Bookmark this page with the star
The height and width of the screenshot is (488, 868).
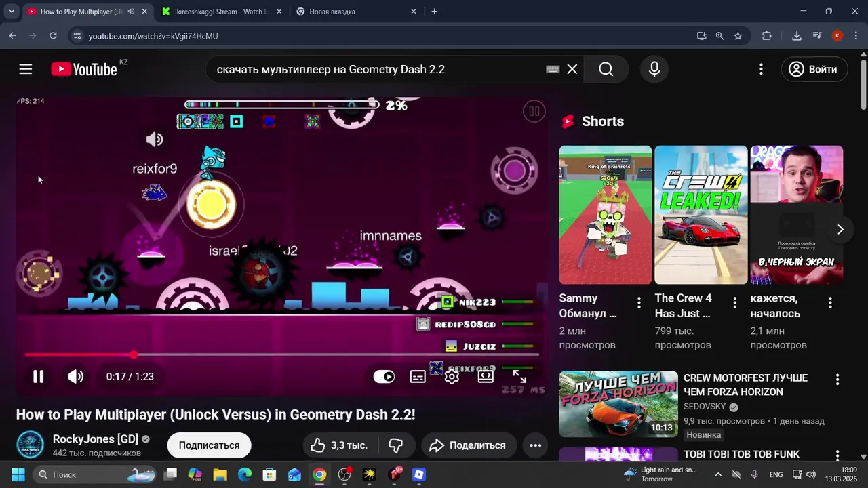click(x=738, y=36)
